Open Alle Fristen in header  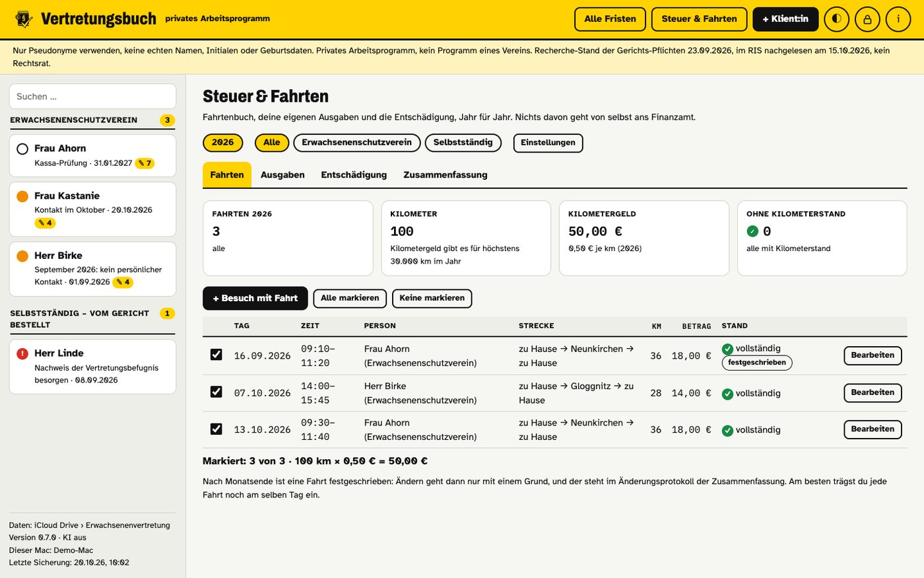tap(610, 19)
